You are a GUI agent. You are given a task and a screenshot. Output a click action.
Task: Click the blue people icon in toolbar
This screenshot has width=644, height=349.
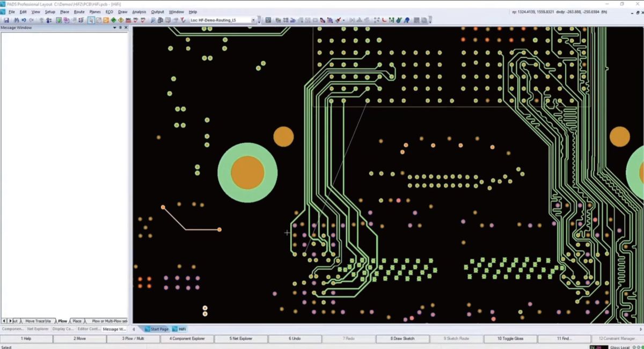(x=48, y=20)
